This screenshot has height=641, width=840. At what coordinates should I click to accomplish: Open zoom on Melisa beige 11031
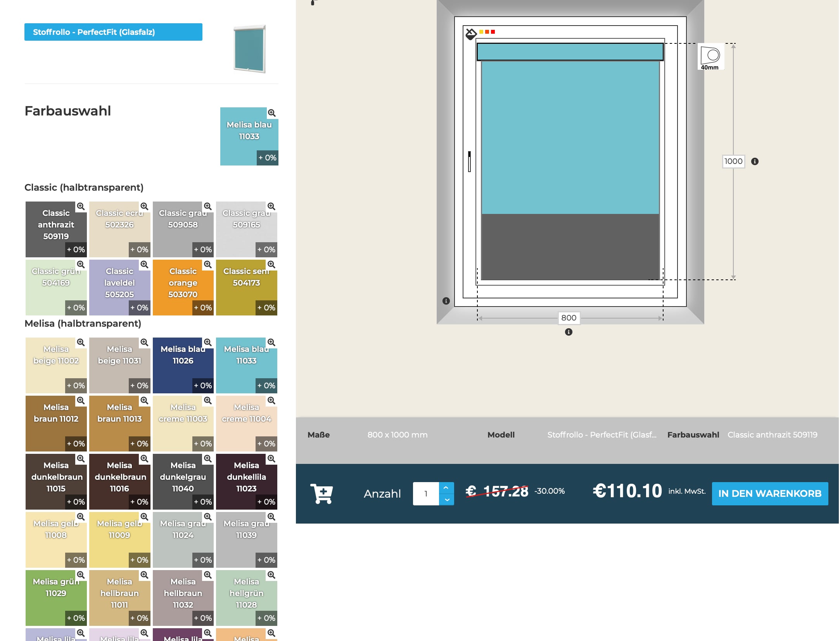click(144, 342)
